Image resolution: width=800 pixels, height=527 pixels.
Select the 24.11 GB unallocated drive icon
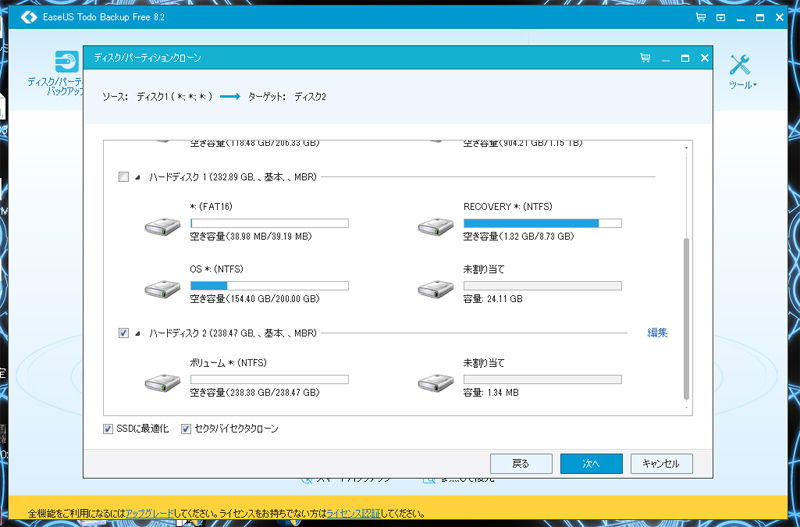point(436,289)
